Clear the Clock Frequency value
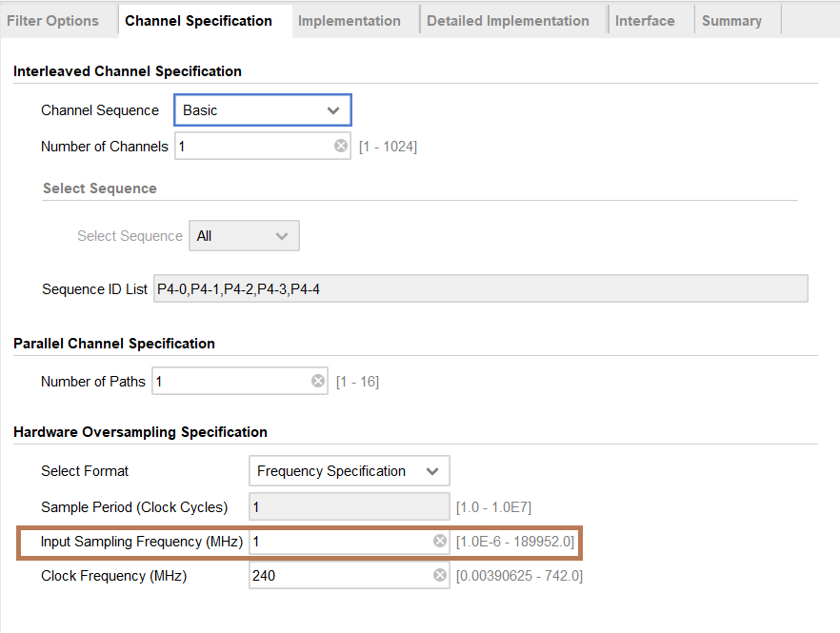The image size is (840, 633). pyautogui.click(x=440, y=575)
